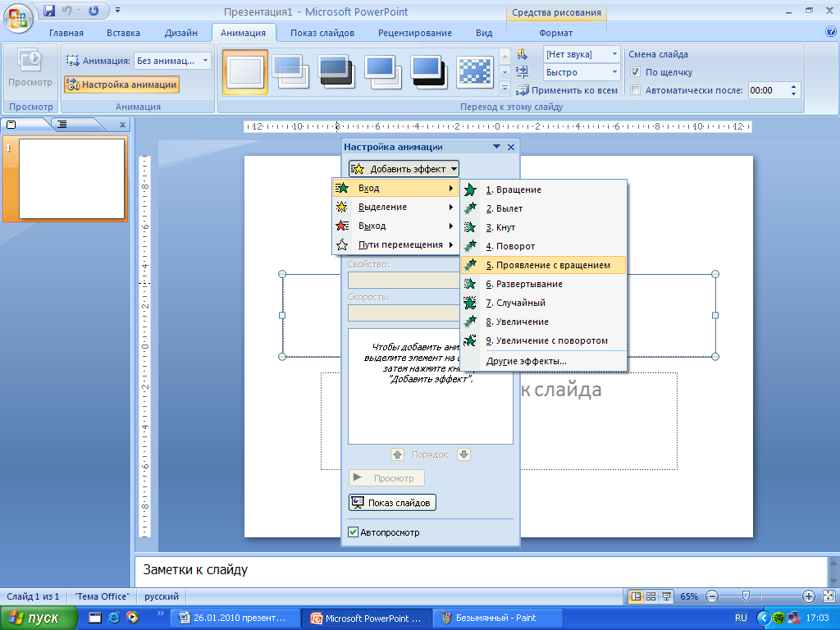This screenshot has height=630, width=840.
Task: Open Пути перемещения submenu
Action: tap(395, 244)
